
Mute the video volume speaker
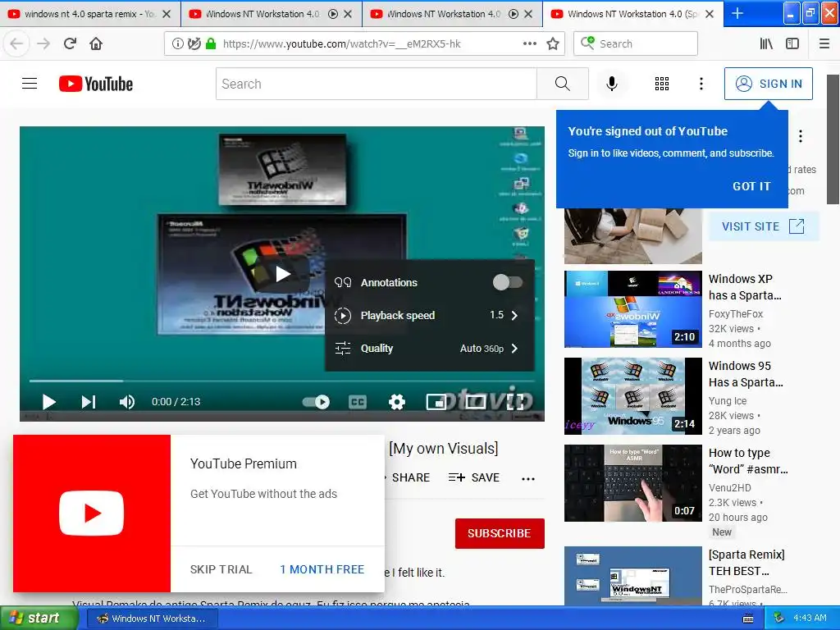[x=127, y=402]
